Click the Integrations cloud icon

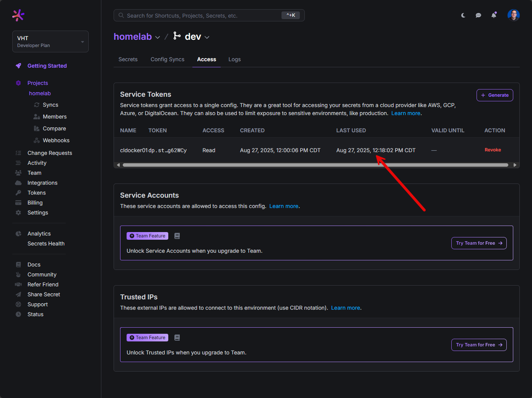(x=18, y=183)
